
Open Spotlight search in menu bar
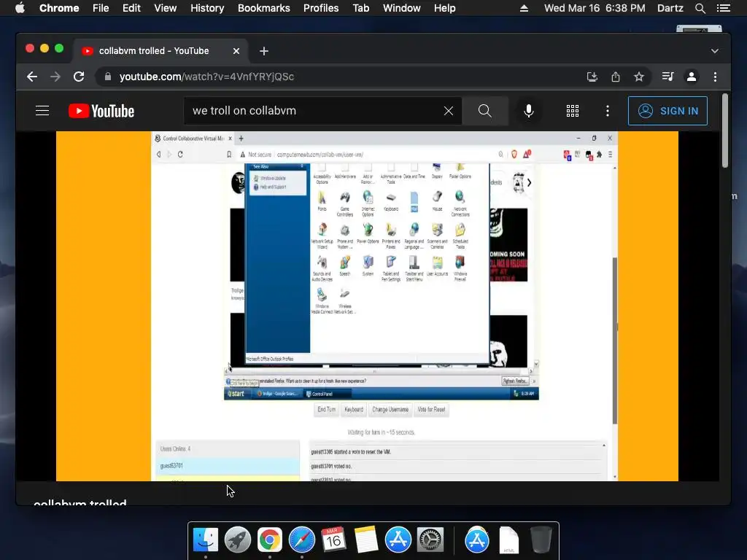pyautogui.click(x=700, y=8)
